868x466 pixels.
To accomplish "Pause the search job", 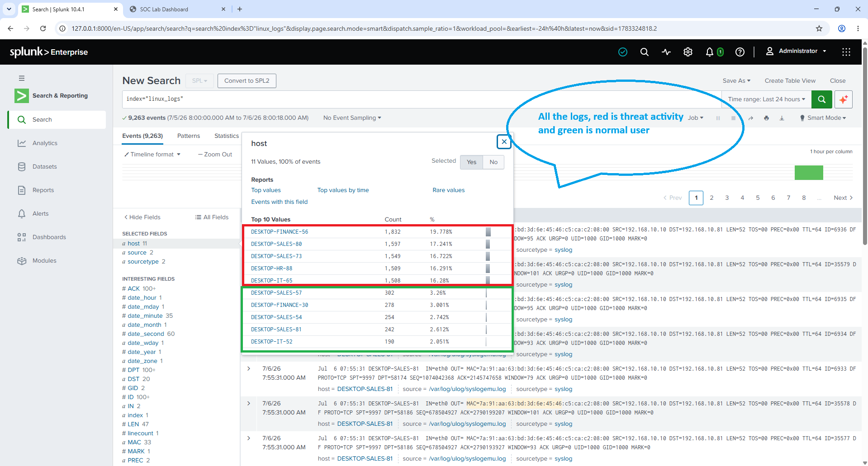I will coord(718,118).
